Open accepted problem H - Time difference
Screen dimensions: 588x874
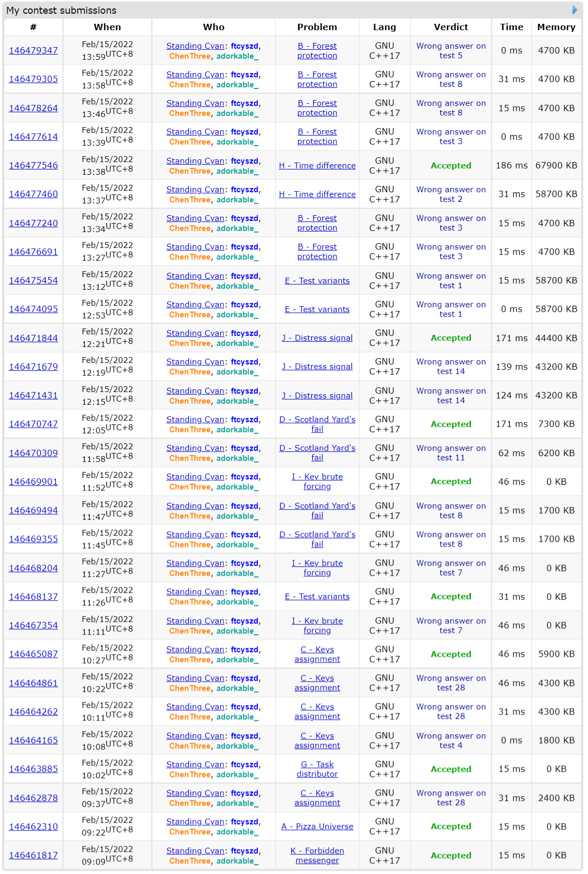317,166
